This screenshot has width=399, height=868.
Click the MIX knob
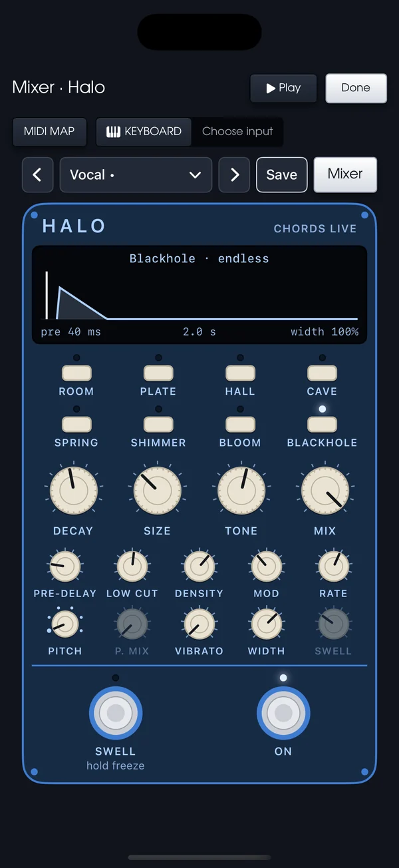pyautogui.click(x=325, y=491)
